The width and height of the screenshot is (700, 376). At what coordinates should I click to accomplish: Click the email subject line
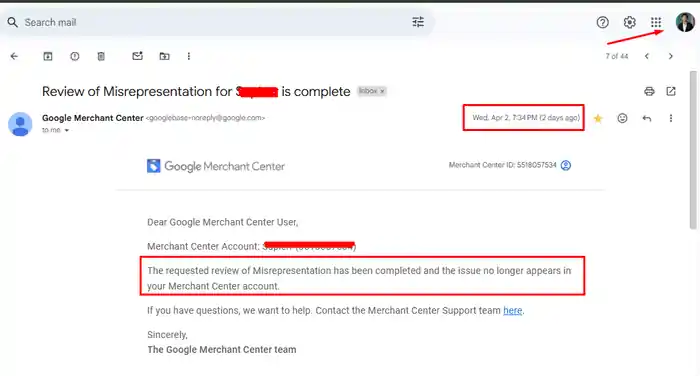click(x=196, y=92)
